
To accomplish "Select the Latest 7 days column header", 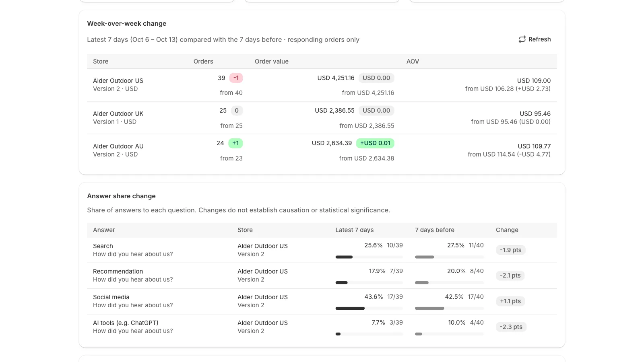I will tap(355, 230).
